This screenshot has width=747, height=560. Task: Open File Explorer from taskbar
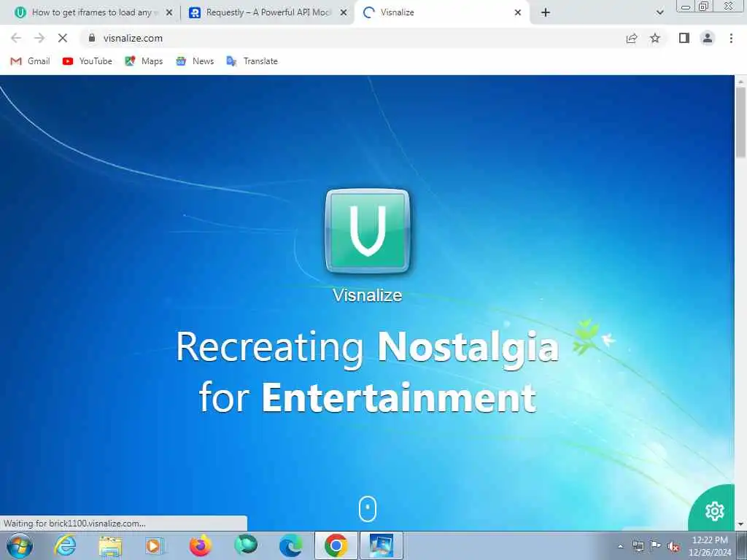(x=111, y=545)
